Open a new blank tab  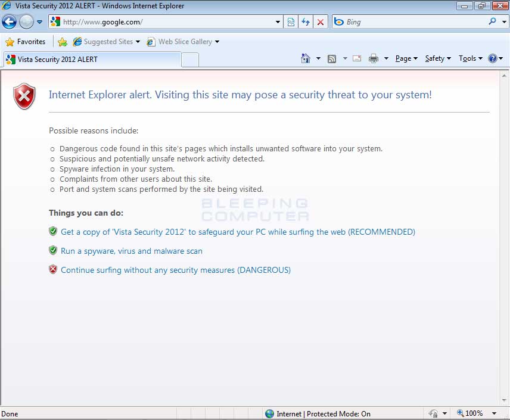click(190, 60)
